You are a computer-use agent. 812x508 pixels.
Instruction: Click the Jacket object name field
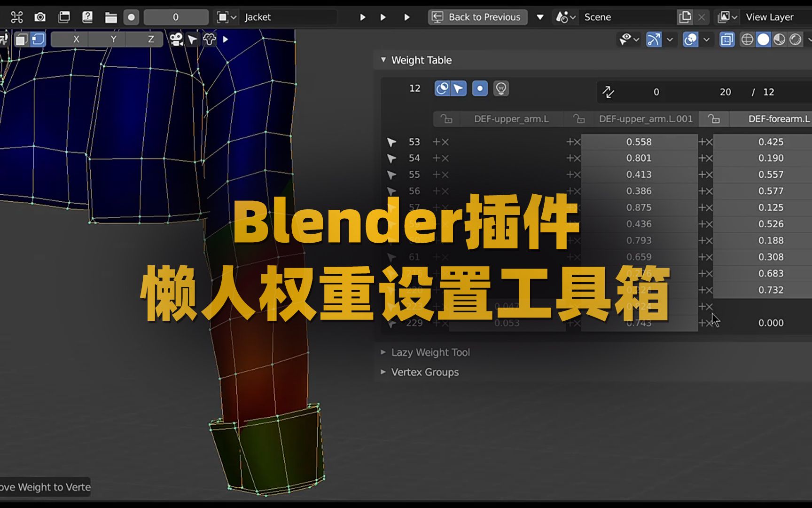[x=289, y=17]
